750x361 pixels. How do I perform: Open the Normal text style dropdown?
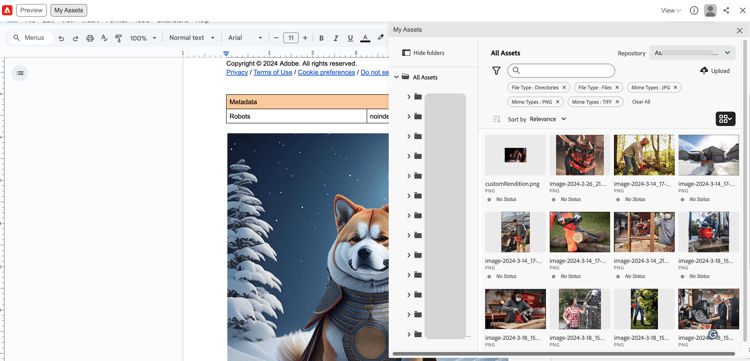pyautogui.click(x=191, y=38)
